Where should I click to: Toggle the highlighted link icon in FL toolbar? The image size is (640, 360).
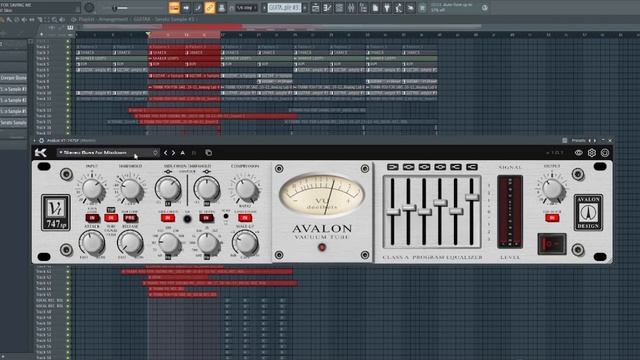click(209, 8)
